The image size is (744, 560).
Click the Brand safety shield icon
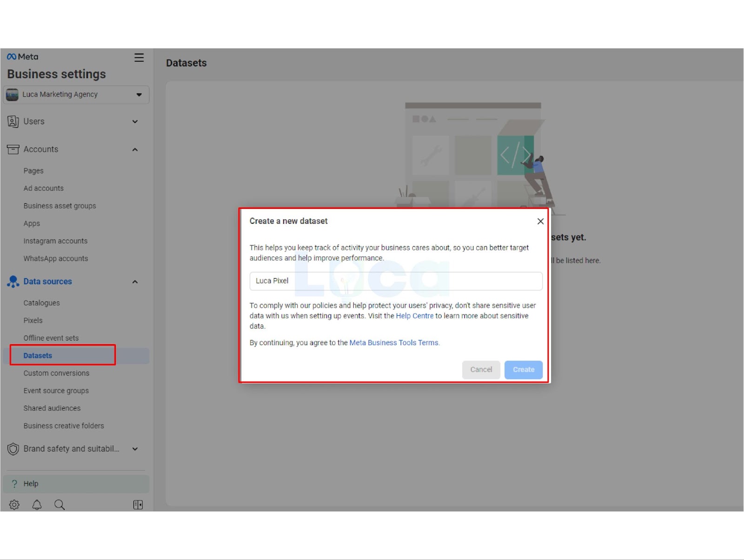[13, 449]
